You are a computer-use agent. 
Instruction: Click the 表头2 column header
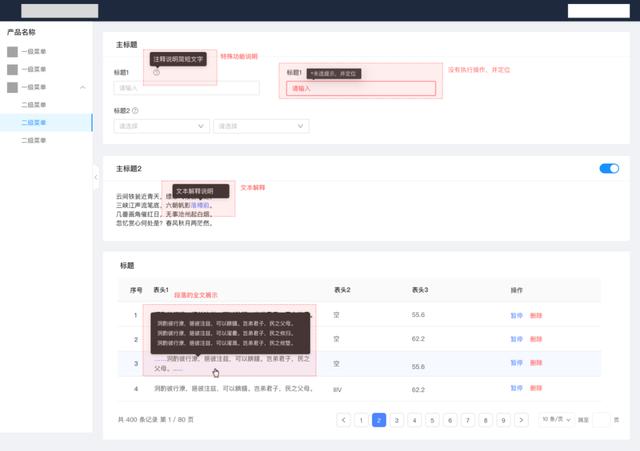[342, 290]
